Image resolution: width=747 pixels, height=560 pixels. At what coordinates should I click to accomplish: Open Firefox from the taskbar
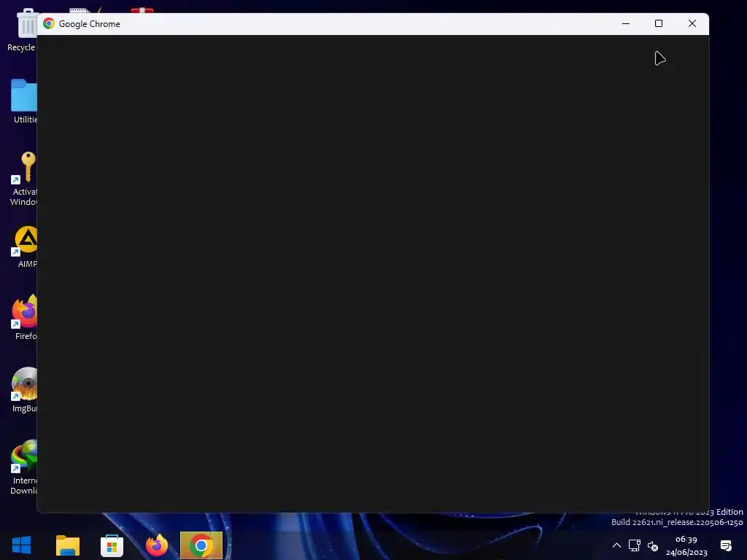(x=157, y=545)
